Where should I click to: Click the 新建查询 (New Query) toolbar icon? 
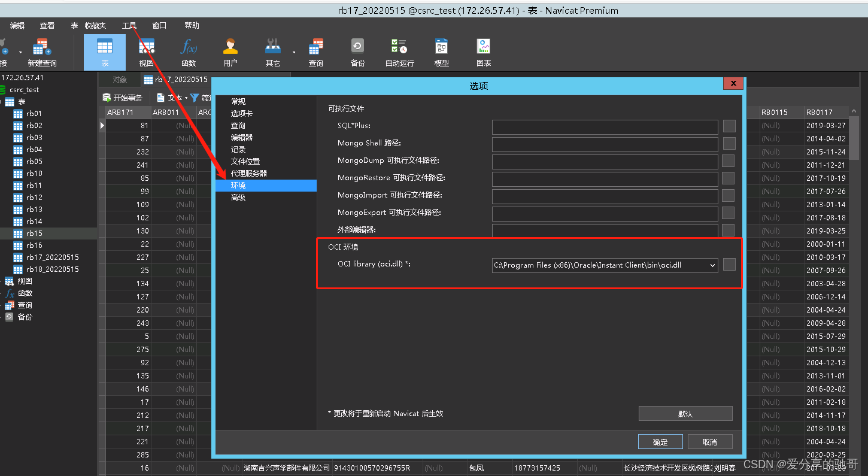(42, 52)
